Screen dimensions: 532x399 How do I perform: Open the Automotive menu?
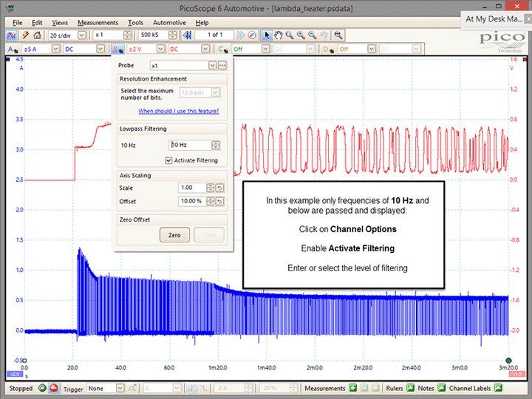[x=169, y=23]
